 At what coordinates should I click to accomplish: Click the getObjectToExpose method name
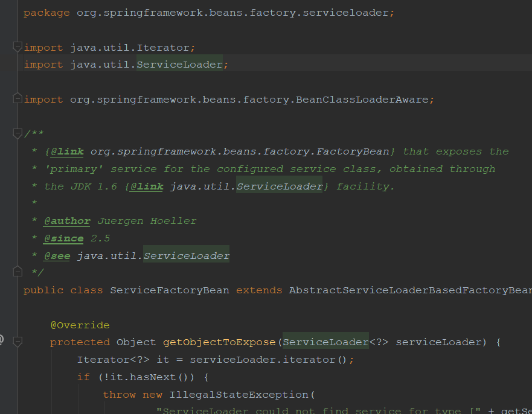point(219,342)
